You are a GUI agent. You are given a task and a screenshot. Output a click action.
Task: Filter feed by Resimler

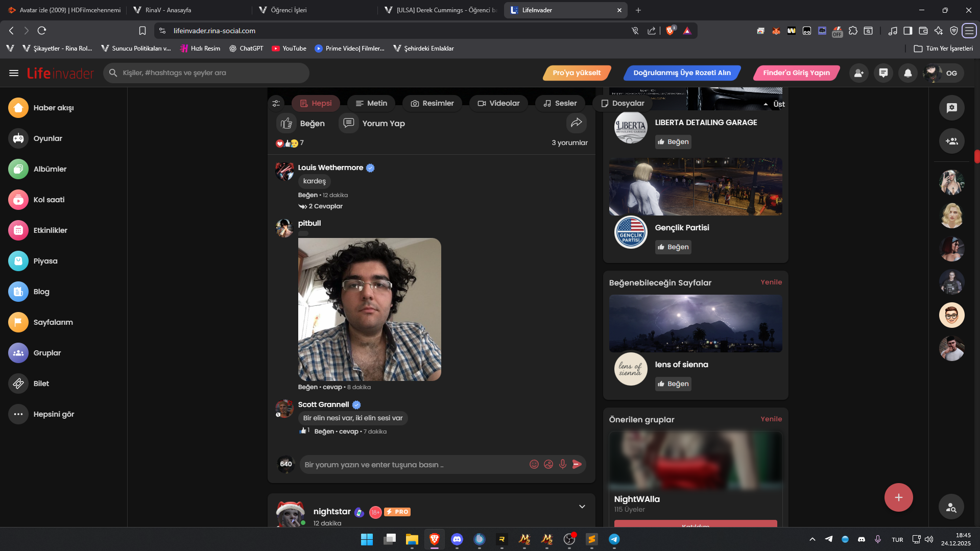click(x=432, y=103)
